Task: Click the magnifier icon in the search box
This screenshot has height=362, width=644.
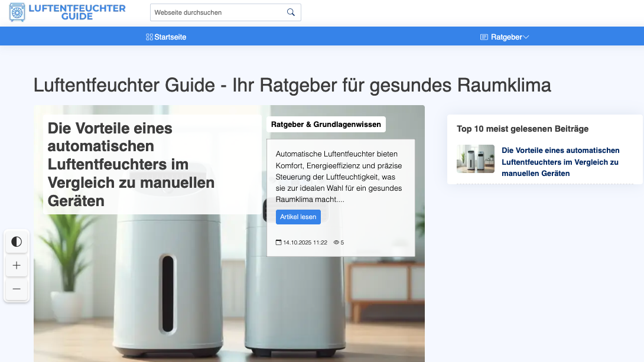Action: click(x=291, y=12)
